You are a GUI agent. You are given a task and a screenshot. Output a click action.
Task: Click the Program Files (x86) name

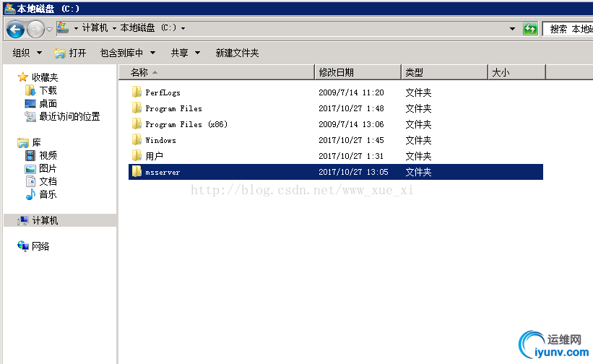coord(186,124)
